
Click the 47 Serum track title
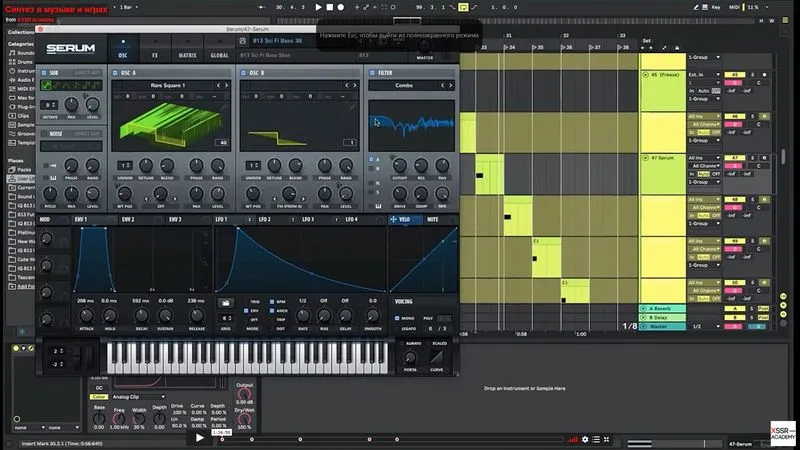662,158
